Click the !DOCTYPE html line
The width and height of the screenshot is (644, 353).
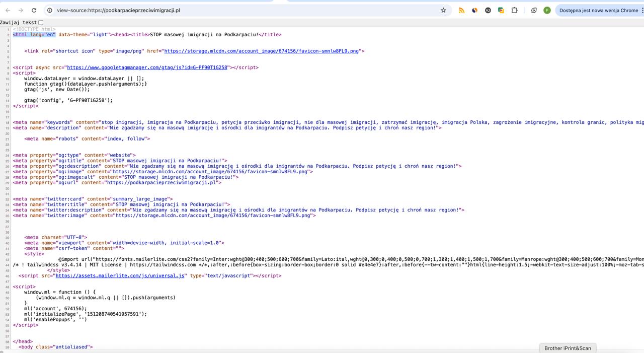click(x=34, y=29)
